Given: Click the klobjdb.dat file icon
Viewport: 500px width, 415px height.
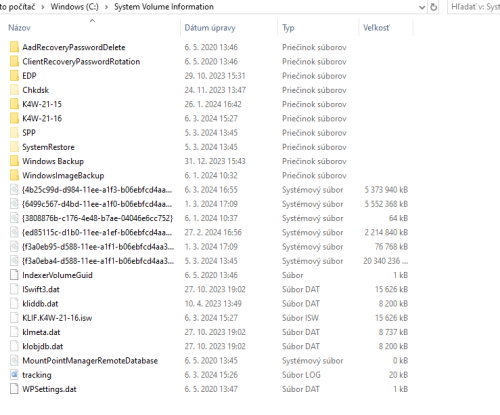Looking at the screenshot, I should [x=14, y=346].
